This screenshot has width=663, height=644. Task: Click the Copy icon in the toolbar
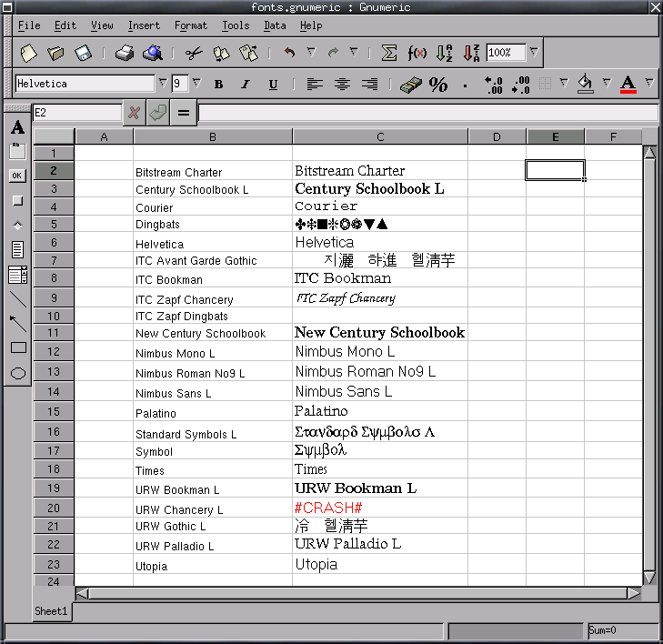[221, 54]
